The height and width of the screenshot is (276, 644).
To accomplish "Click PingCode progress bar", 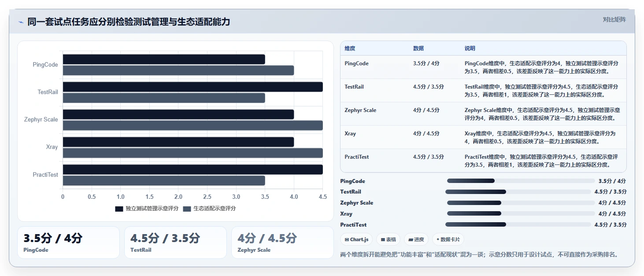I will [521, 181].
